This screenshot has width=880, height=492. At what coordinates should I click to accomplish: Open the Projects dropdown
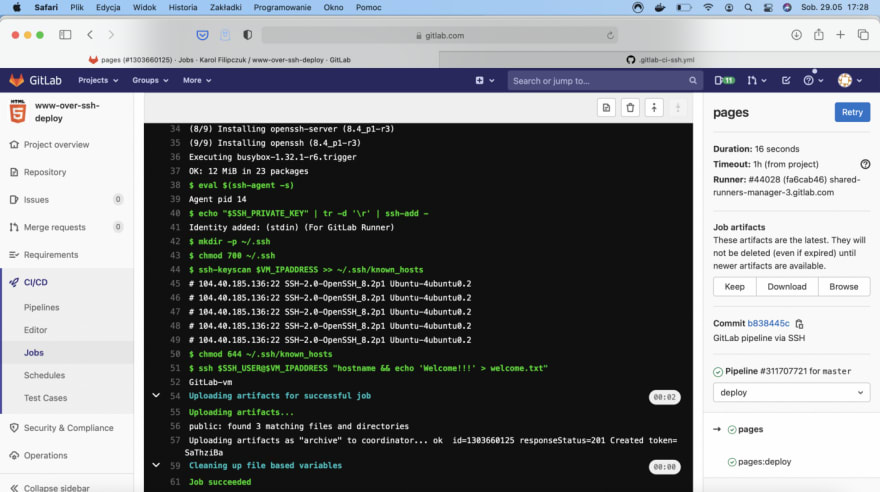coord(98,80)
